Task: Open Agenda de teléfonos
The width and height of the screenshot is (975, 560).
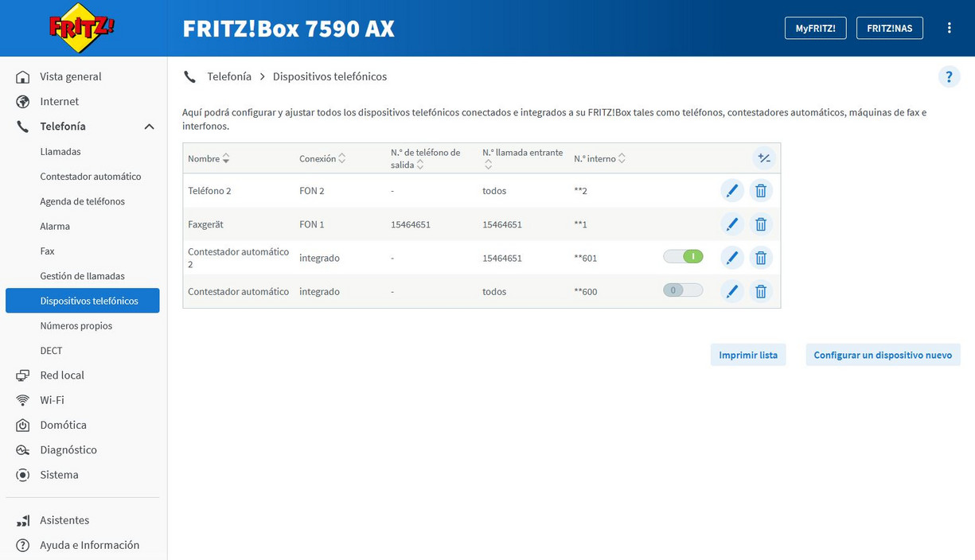Action: pyautogui.click(x=82, y=201)
